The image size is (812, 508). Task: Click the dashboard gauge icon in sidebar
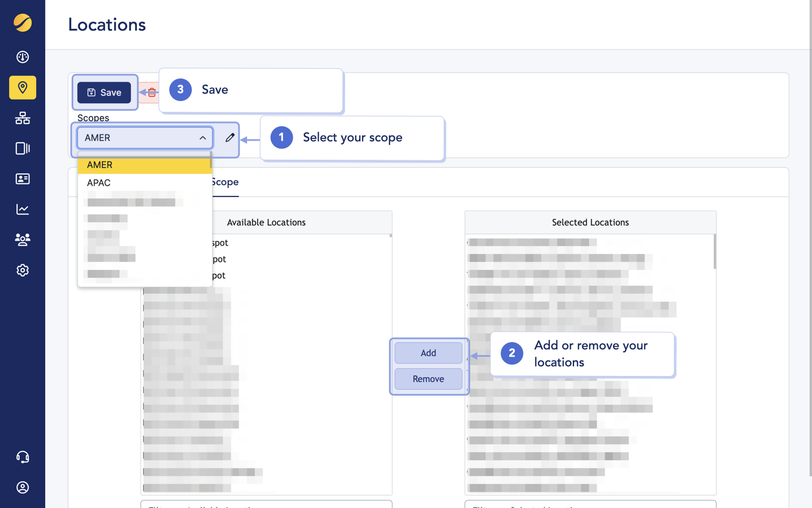tap(23, 57)
